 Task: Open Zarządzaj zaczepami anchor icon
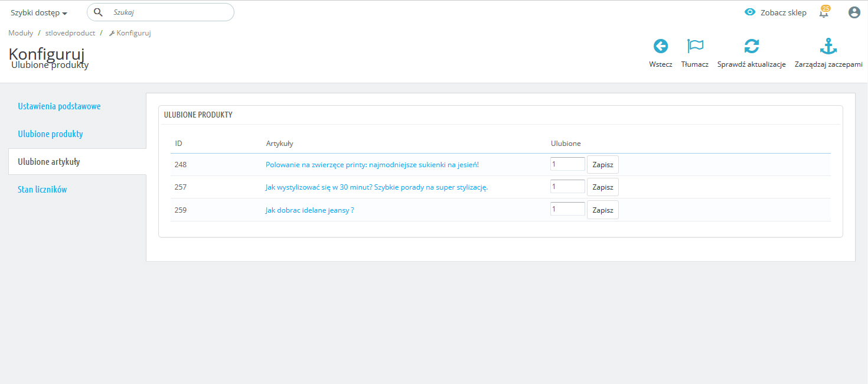[828, 46]
